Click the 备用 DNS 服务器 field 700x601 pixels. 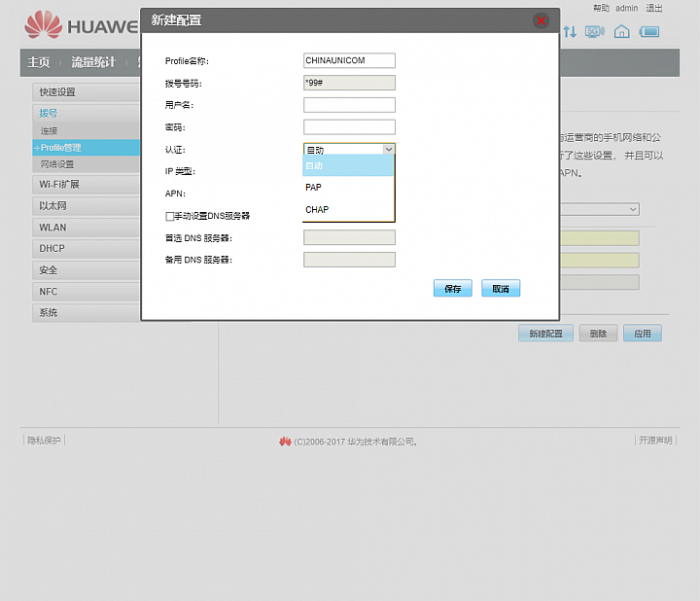click(349, 260)
